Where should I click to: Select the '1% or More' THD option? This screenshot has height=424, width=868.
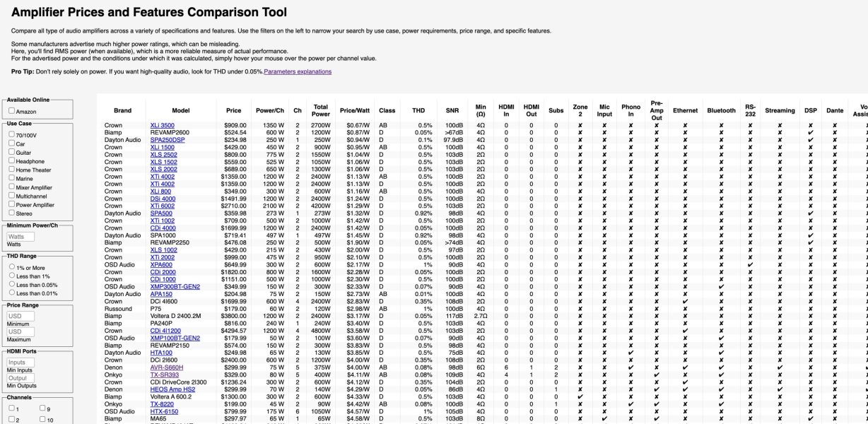pos(12,267)
